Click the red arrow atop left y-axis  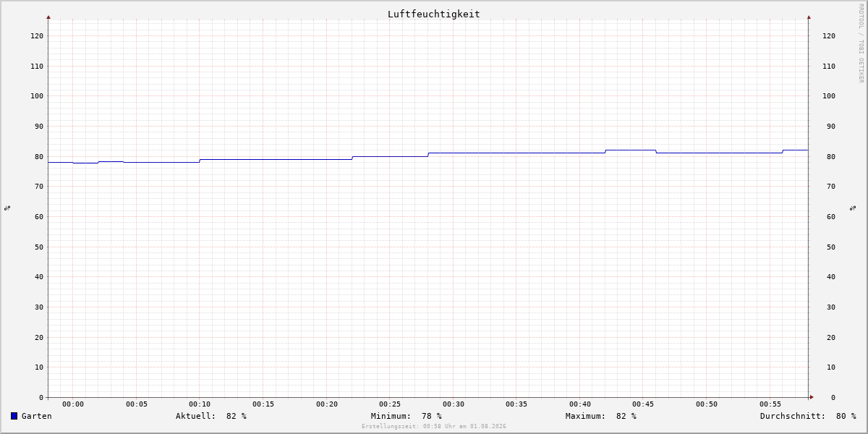click(48, 17)
